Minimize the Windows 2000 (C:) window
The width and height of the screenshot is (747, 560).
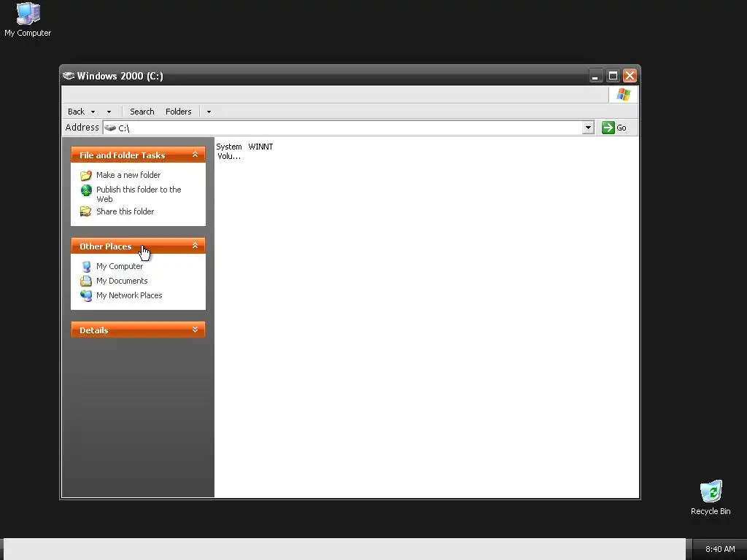[x=595, y=76]
